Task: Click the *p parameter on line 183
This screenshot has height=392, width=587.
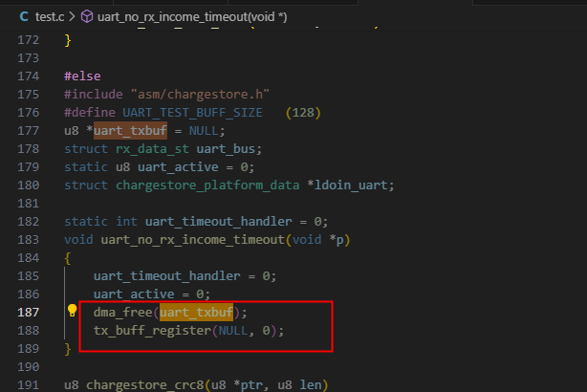Action: tap(337, 240)
